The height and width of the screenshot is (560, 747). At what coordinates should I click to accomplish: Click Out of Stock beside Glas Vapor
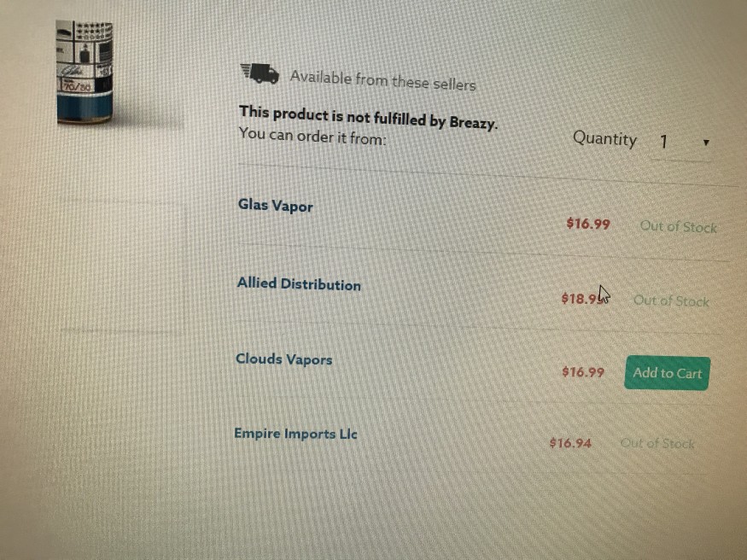[679, 227]
